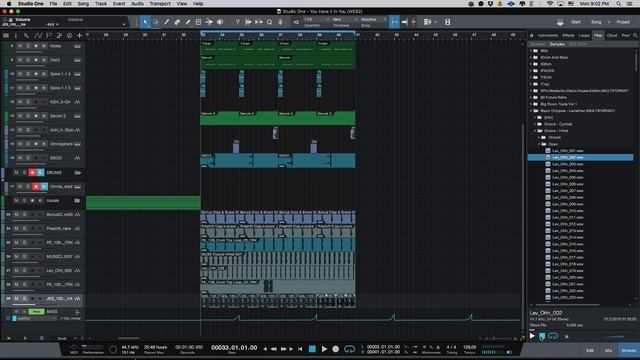Select the Paint pencil tool
The image size is (640, 360).
tap(188, 22)
